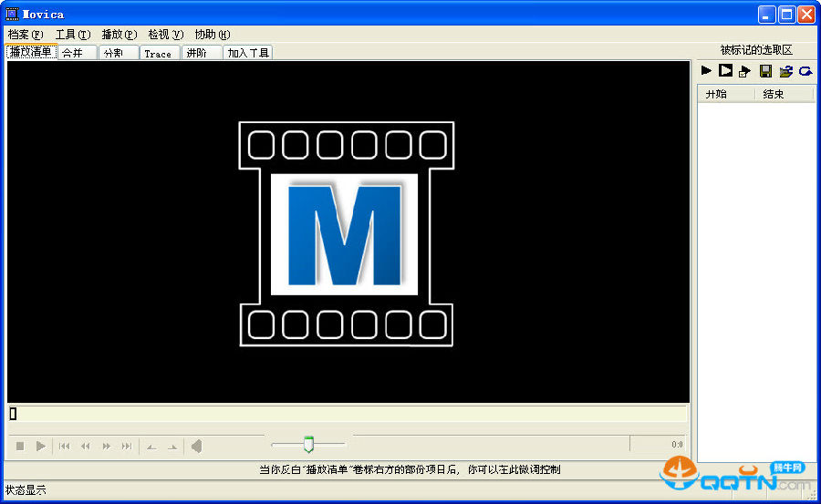The width and height of the screenshot is (821, 504).
Task: Click the blue loop arrow icon
Action: click(x=805, y=71)
